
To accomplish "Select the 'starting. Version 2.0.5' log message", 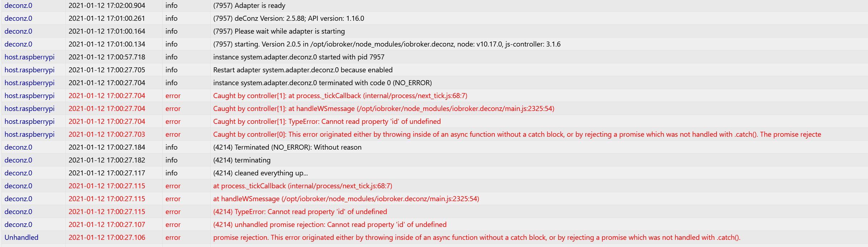I will pos(387,44).
